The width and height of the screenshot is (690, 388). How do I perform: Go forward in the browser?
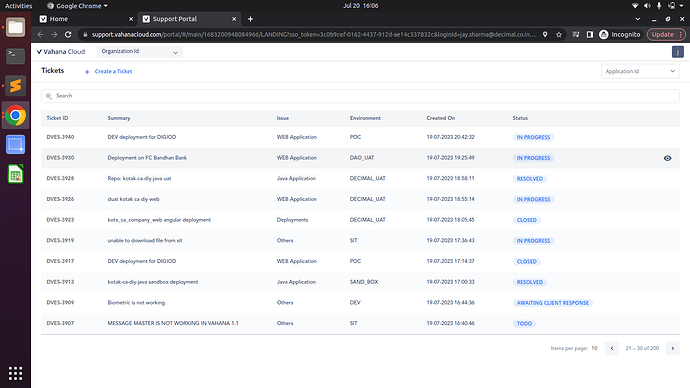(54, 34)
